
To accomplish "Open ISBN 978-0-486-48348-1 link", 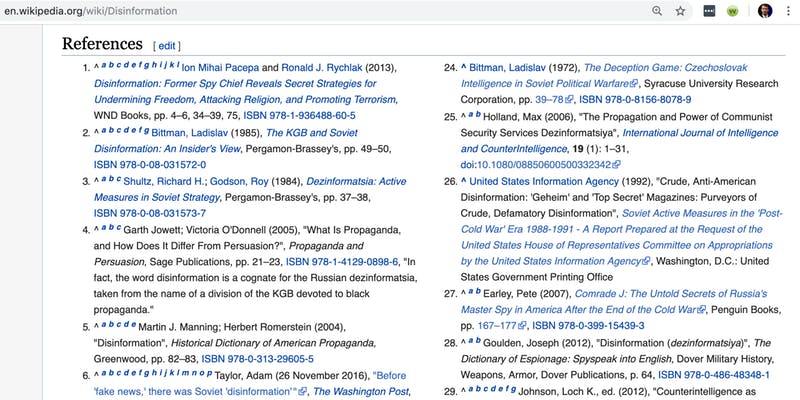I will pyautogui.click(x=714, y=375).
